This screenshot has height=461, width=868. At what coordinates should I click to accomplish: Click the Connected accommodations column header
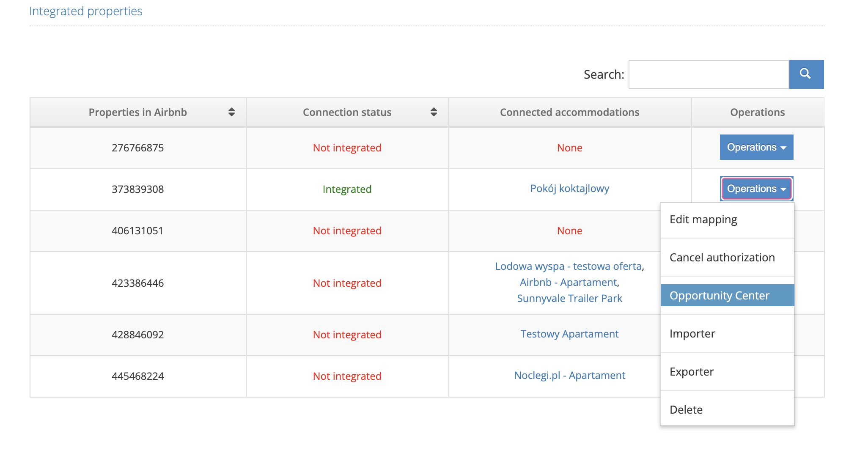tap(569, 112)
